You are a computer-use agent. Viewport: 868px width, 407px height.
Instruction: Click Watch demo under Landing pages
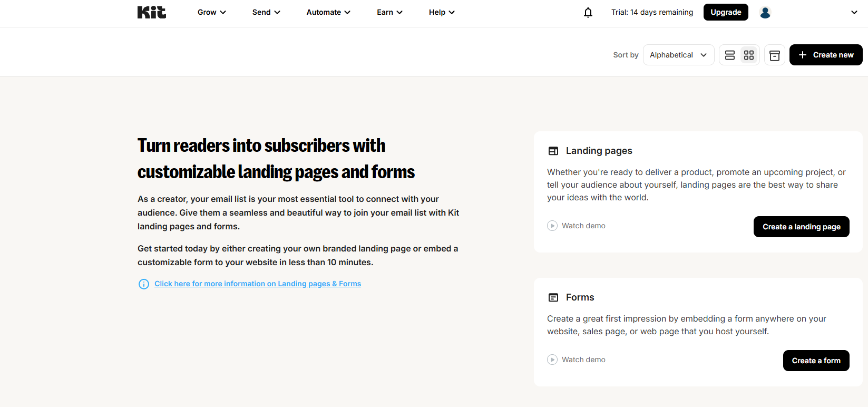click(x=583, y=226)
